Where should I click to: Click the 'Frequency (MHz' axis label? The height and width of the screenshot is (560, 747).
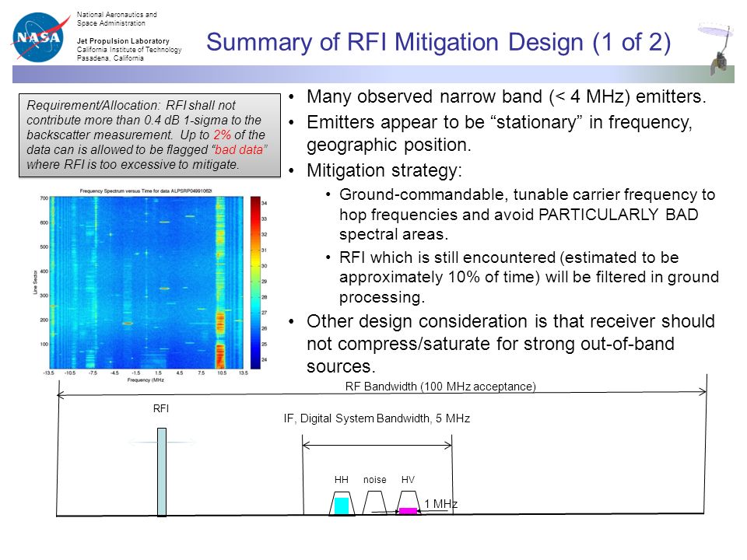pyautogui.click(x=146, y=380)
